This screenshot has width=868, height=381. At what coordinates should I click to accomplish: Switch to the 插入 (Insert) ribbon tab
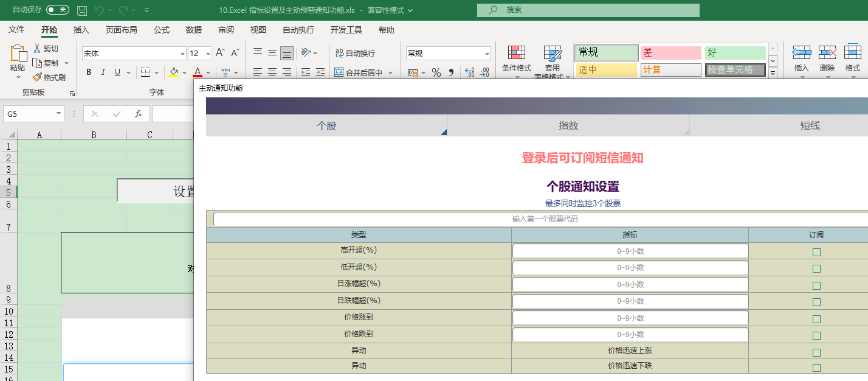tap(81, 30)
